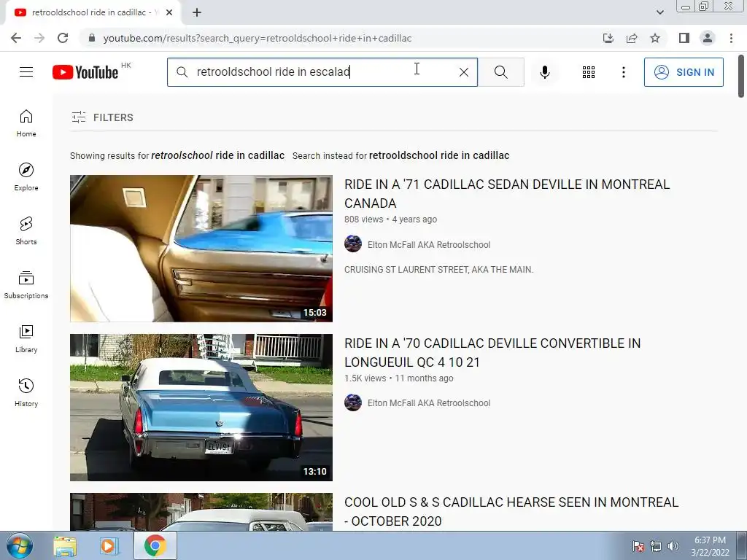Open the YouTube apps grid
747x560 pixels.
click(589, 72)
